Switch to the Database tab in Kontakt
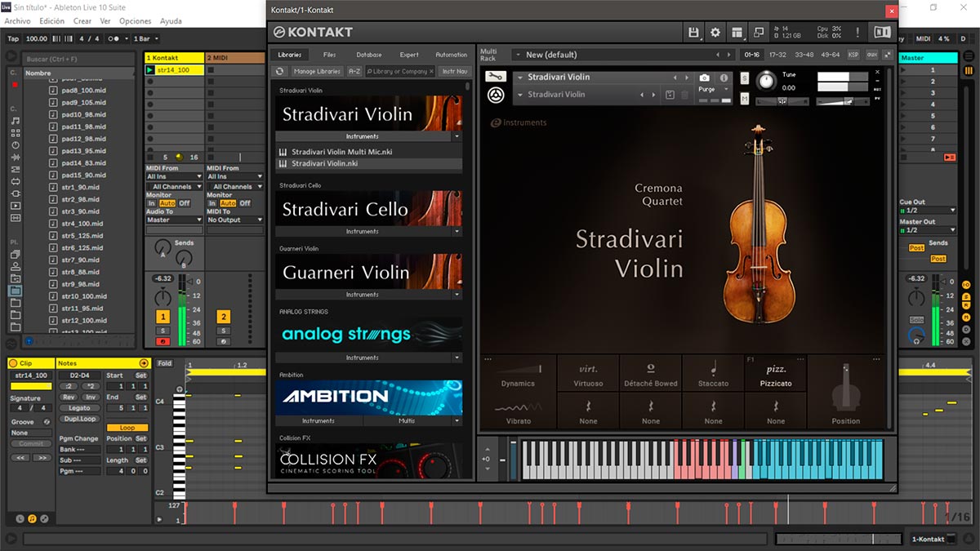Viewport: 980px width, 551px height. (369, 55)
